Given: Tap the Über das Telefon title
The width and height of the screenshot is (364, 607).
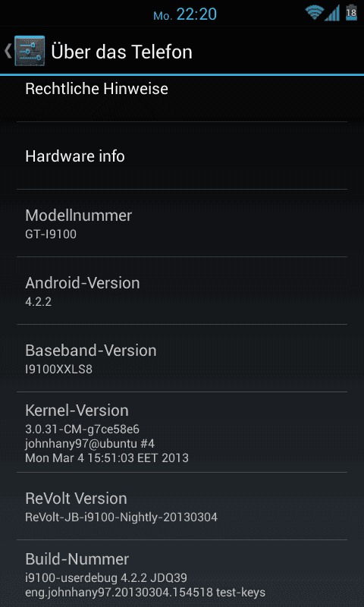Looking at the screenshot, I should tap(121, 52).
